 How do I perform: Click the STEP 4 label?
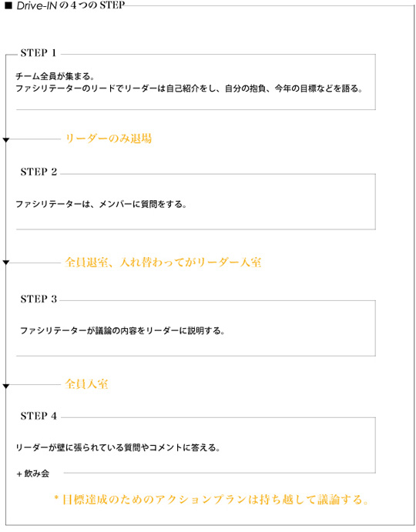39,417
